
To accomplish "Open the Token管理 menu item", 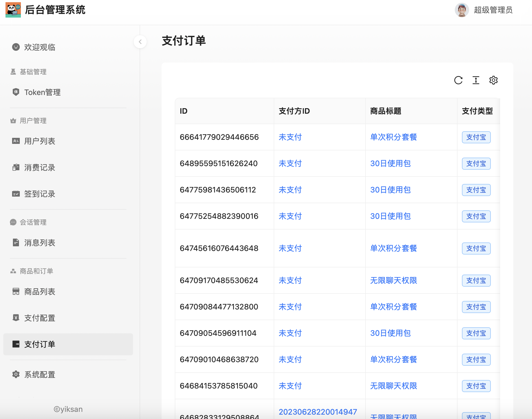I will (68, 92).
